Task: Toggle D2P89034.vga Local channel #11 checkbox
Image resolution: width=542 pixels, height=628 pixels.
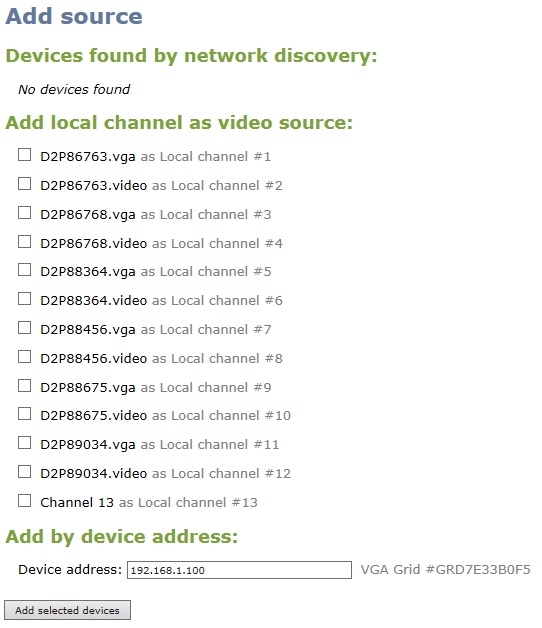Action: coord(24,443)
